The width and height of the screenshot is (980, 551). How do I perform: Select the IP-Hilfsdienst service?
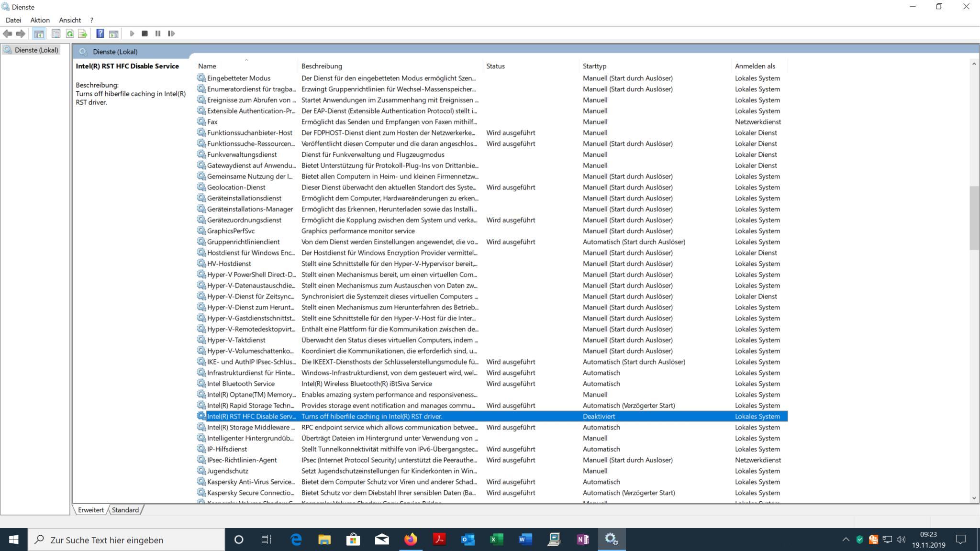(492, 449)
